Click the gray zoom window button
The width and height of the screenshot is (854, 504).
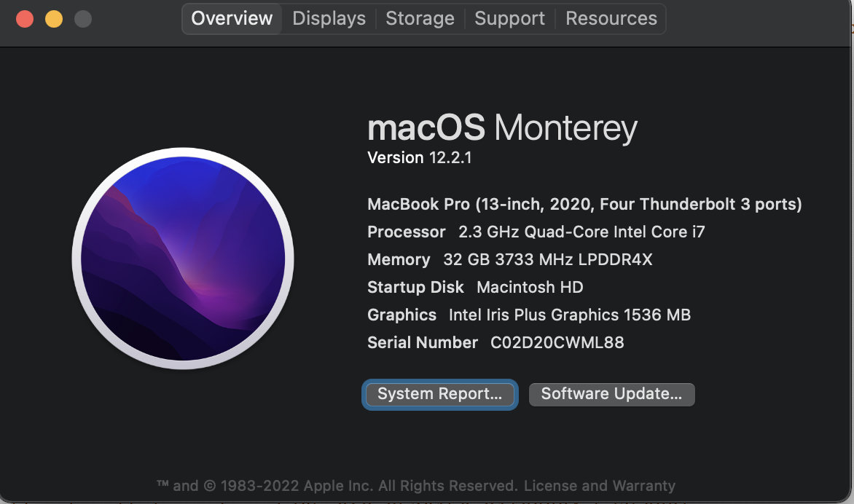pos(83,18)
